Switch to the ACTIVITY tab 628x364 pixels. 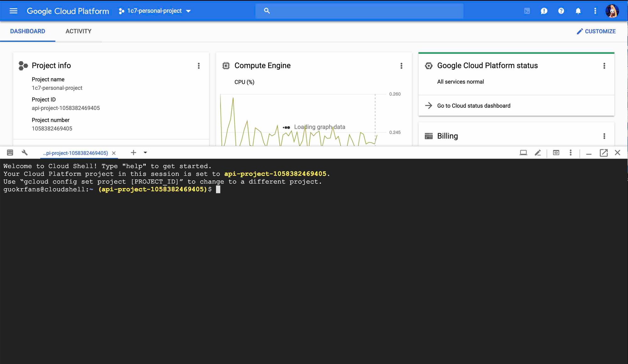(x=78, y=31)
